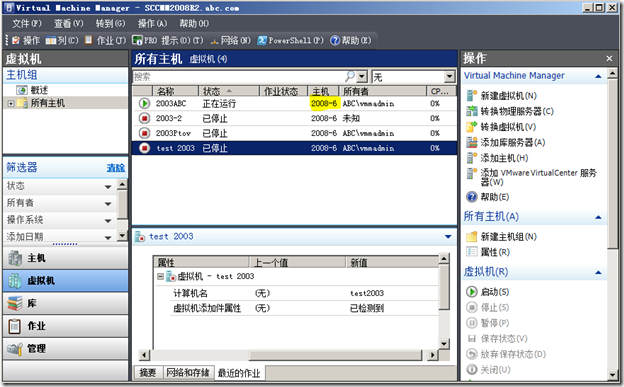Open the 帮助 menu in the menu bar
Image resolution: width=624 pixels, height=387 pixels.
(x=194, y=23)
